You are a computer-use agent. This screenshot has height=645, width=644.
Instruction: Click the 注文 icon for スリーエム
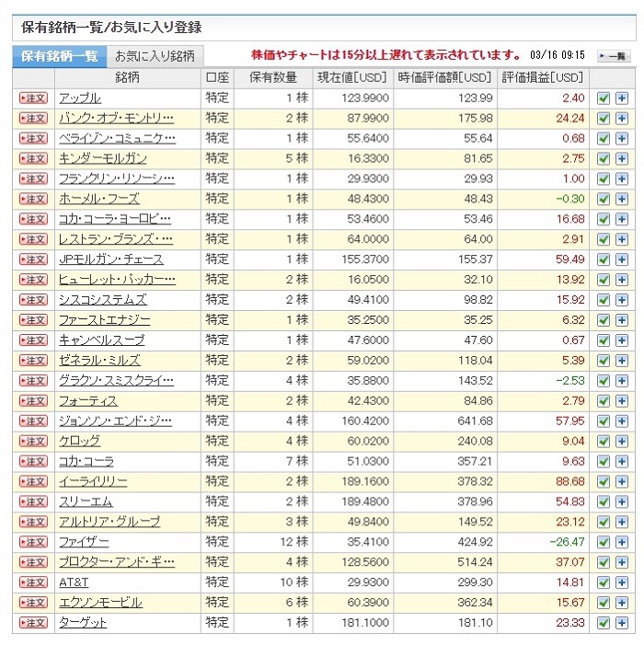(33, 501)
